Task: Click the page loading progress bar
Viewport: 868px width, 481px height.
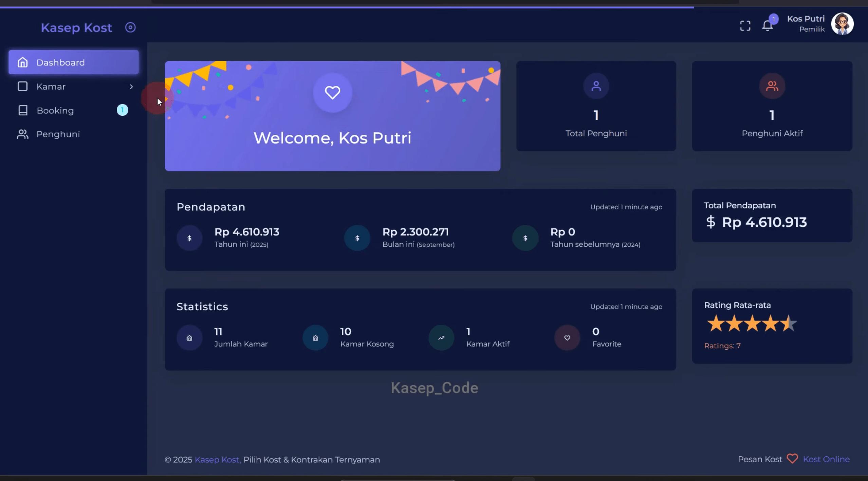Action: (x=347, y=7)
